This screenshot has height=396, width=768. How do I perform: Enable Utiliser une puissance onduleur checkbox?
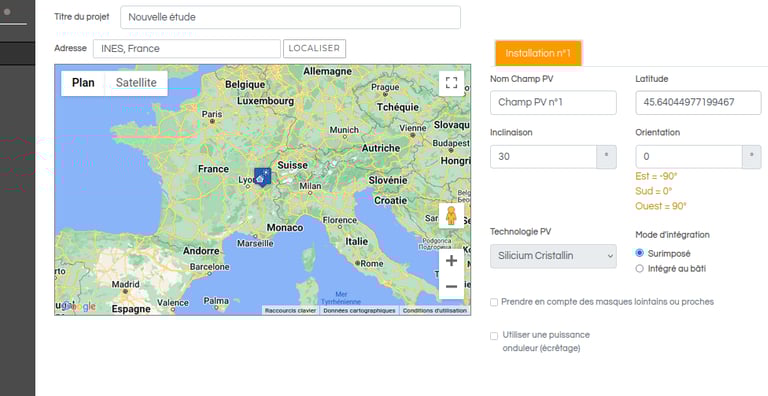pyautogui.click(x=494, y=336)
